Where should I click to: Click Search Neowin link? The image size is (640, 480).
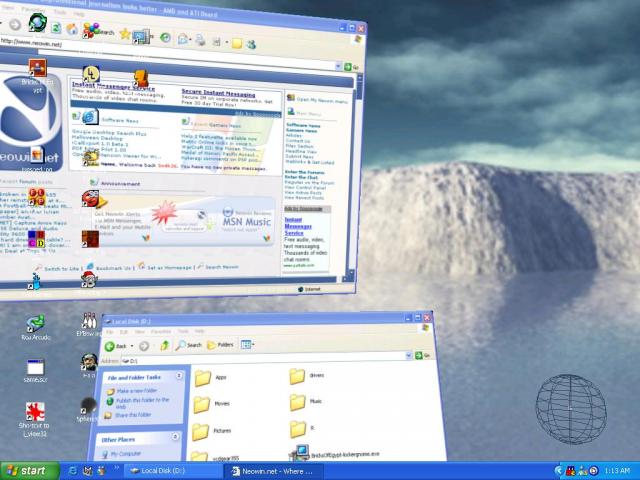pyautogui.click(x=222, y=267)
